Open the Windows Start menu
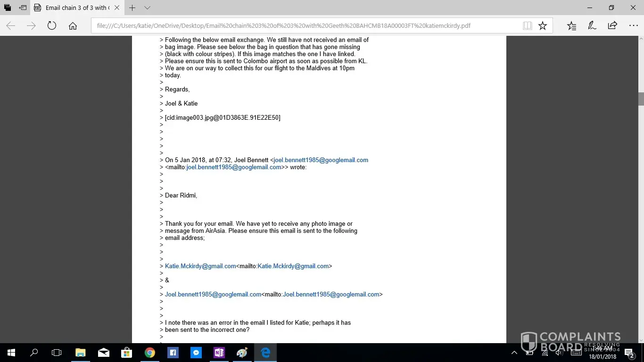The width and height of the screenshot is (644, 362). pos(11,353)
